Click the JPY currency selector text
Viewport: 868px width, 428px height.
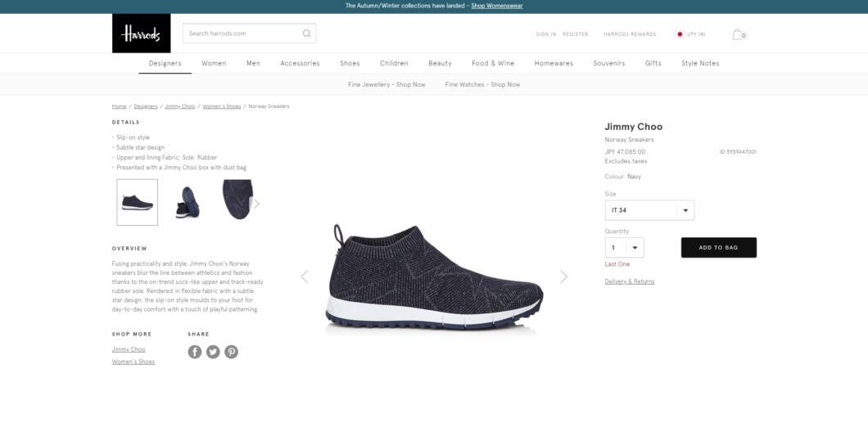696,34
